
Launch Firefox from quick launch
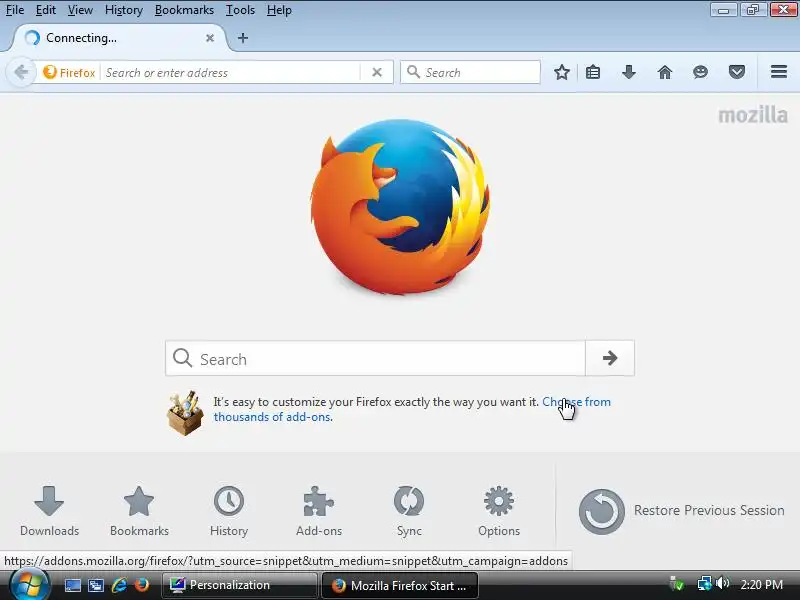(142, 585)
